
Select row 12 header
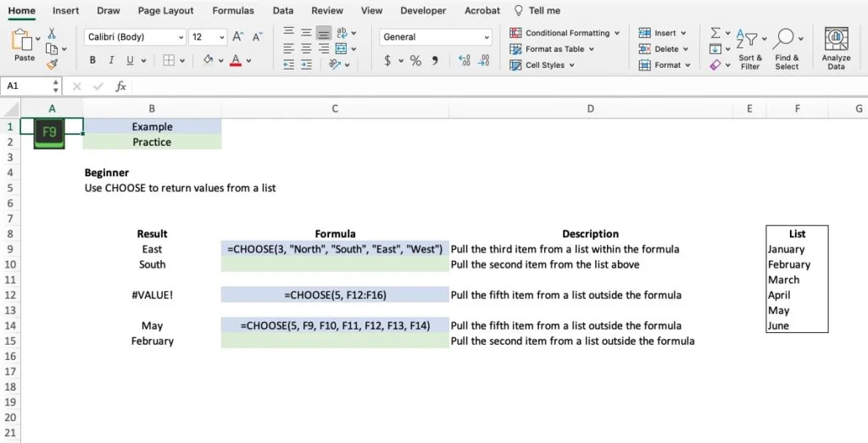pos(10,295)
